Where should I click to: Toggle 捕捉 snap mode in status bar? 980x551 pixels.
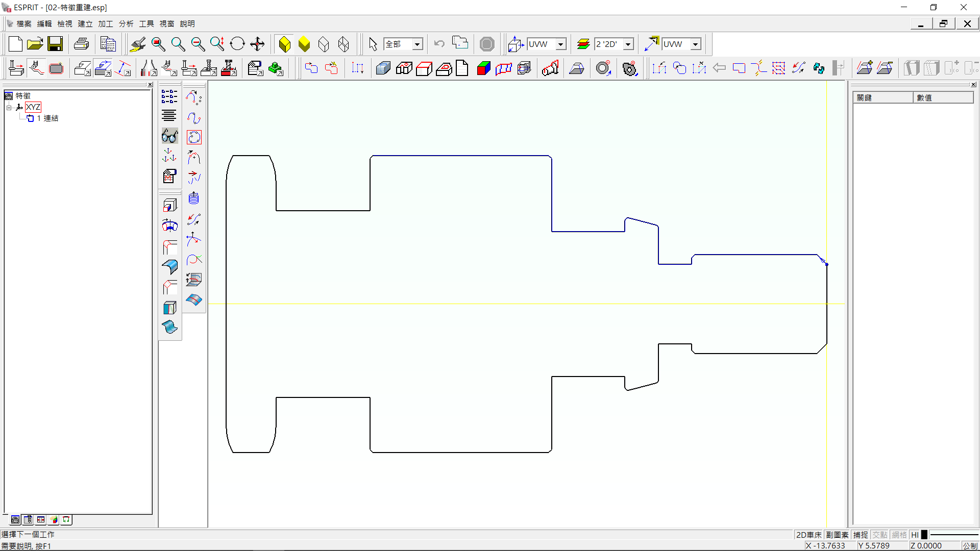(x=861, y=535)
